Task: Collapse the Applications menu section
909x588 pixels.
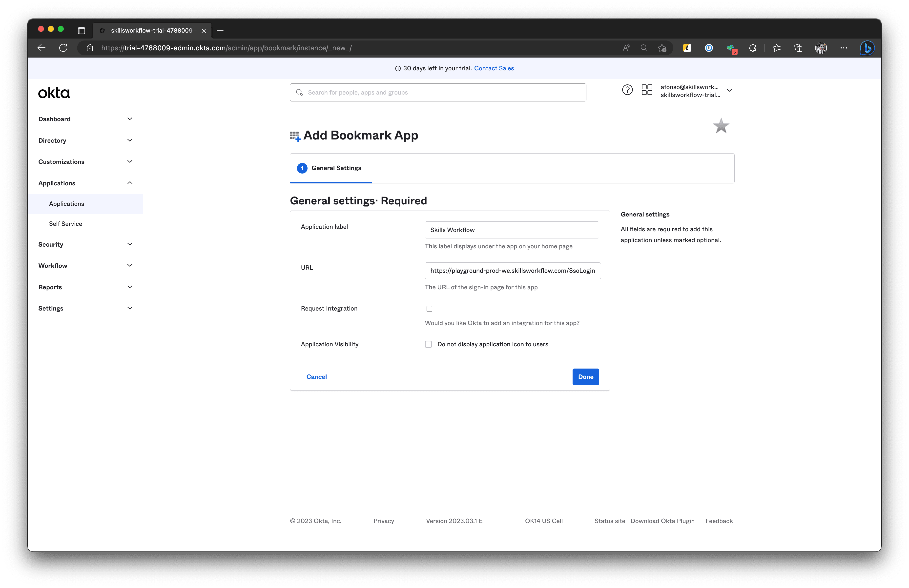Action: coord(85,183)
